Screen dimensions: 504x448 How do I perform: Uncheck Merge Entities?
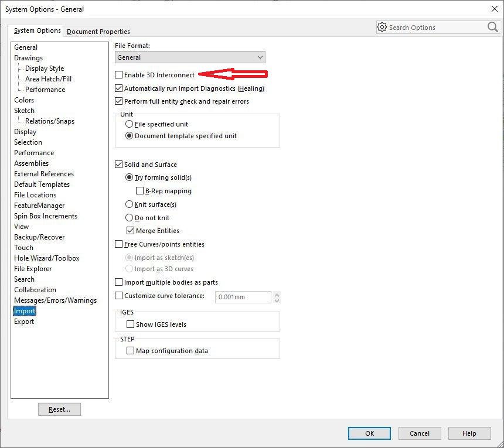(130, 231)
